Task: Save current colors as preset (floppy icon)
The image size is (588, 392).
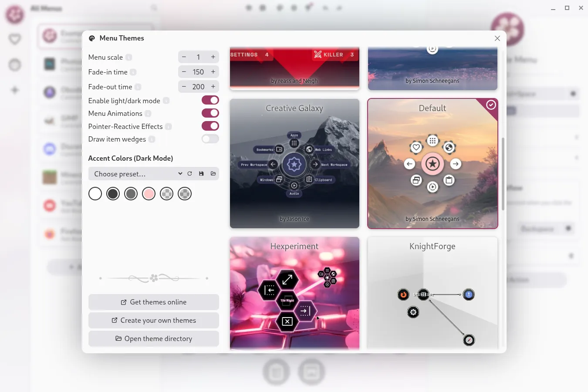Action: pos(201,174)
